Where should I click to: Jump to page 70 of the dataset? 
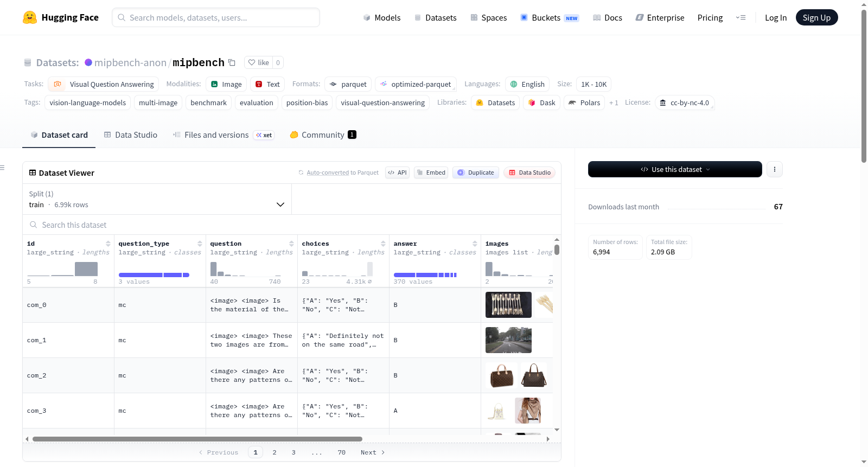pos(341,452)
